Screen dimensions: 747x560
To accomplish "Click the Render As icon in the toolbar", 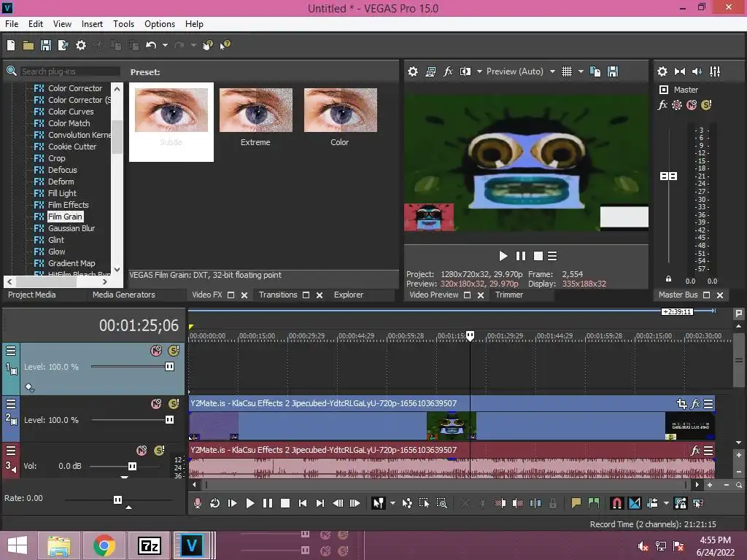I will pos(63,45).
